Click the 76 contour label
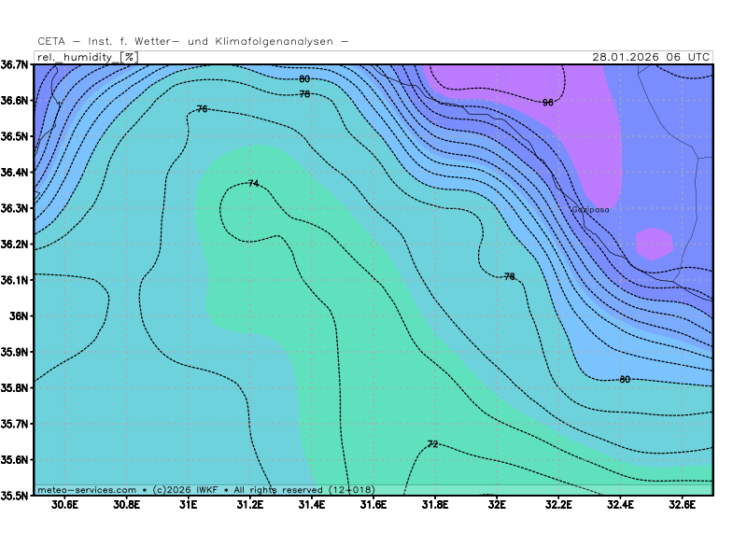 click(203, 109)
